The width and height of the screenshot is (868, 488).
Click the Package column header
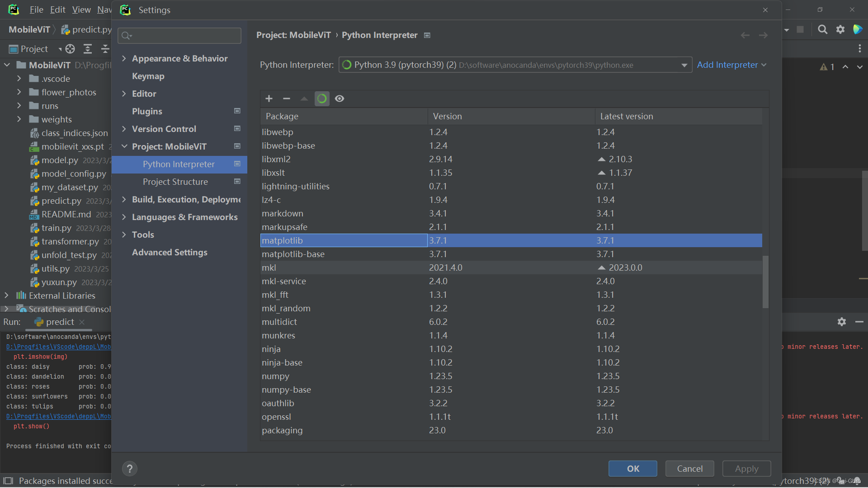click(344, 116)
